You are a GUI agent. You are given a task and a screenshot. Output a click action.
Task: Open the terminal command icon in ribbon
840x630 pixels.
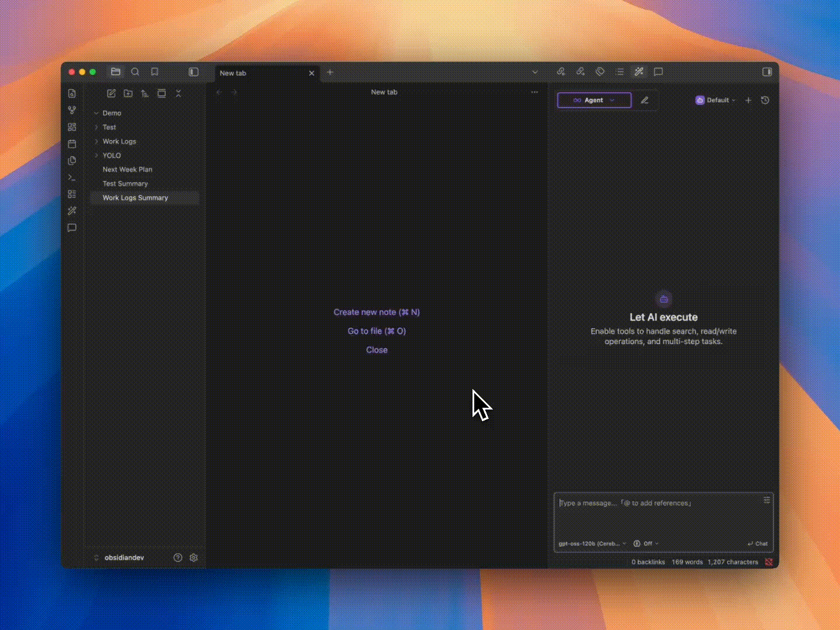(72, 177)
